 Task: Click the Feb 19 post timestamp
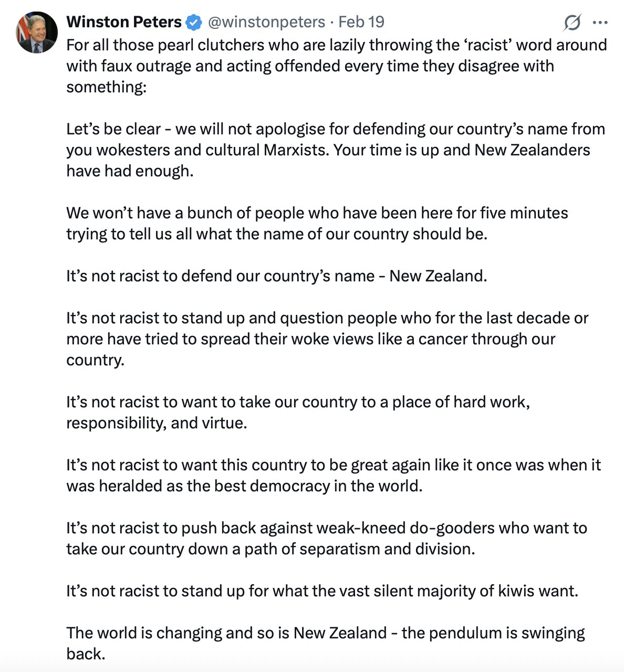(361, 22)
